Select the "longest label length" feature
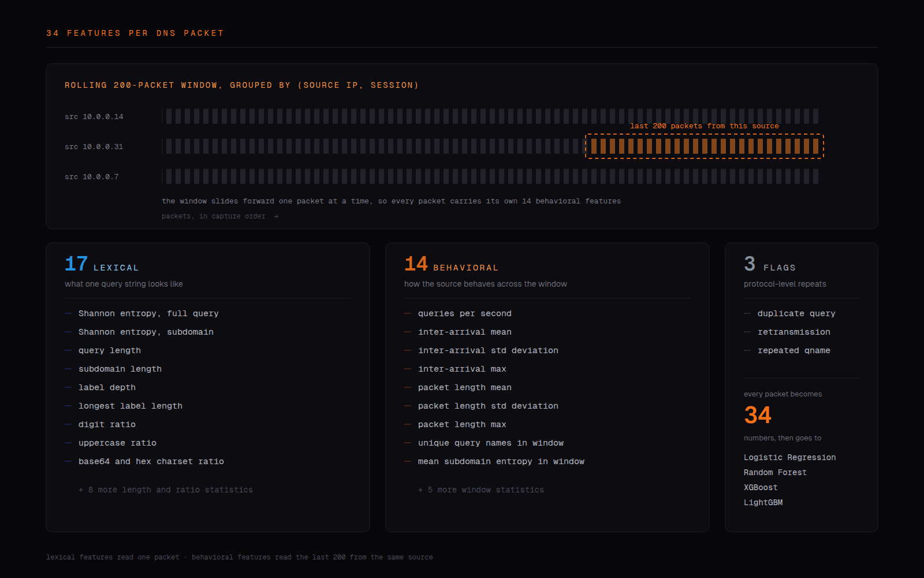This screenshot has width=924, height=578. [x=131, y=406]
